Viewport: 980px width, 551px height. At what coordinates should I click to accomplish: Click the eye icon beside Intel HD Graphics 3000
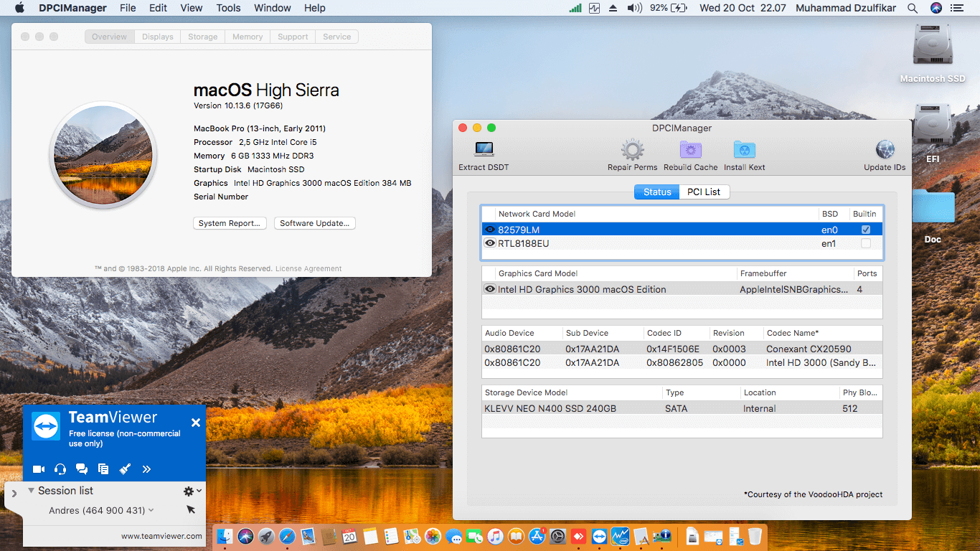click(x=490, y=289)
